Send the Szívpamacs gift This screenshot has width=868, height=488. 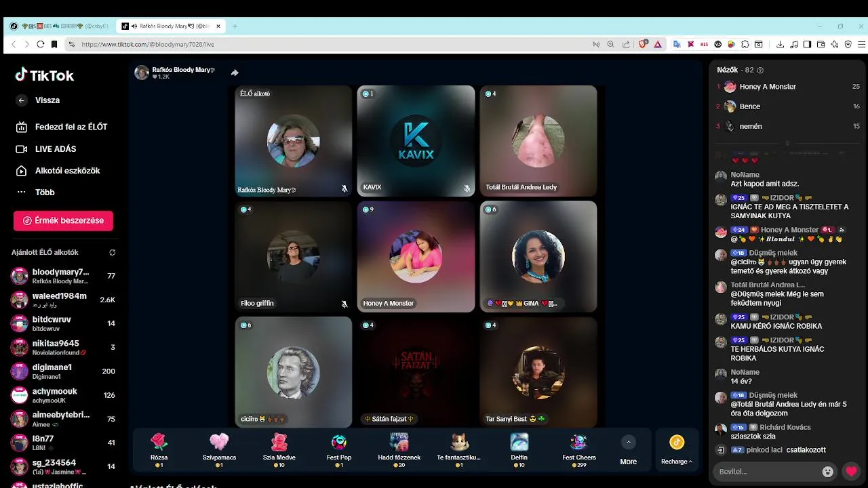(219, 451)
